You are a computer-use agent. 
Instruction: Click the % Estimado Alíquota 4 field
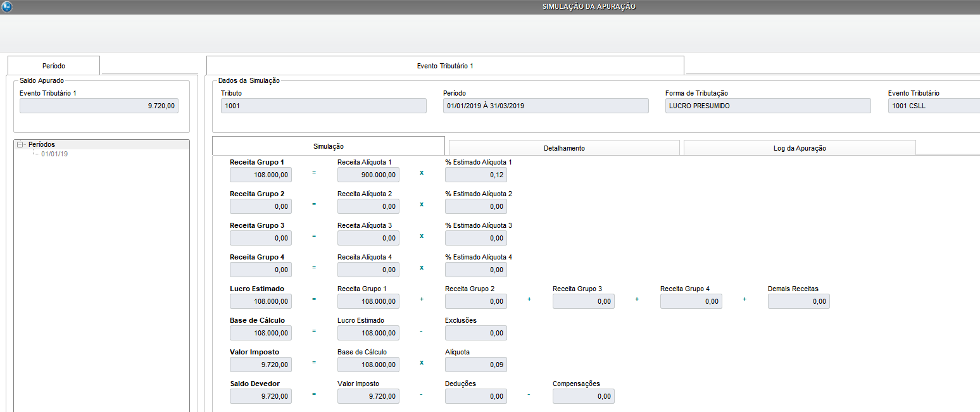[476, 270]
